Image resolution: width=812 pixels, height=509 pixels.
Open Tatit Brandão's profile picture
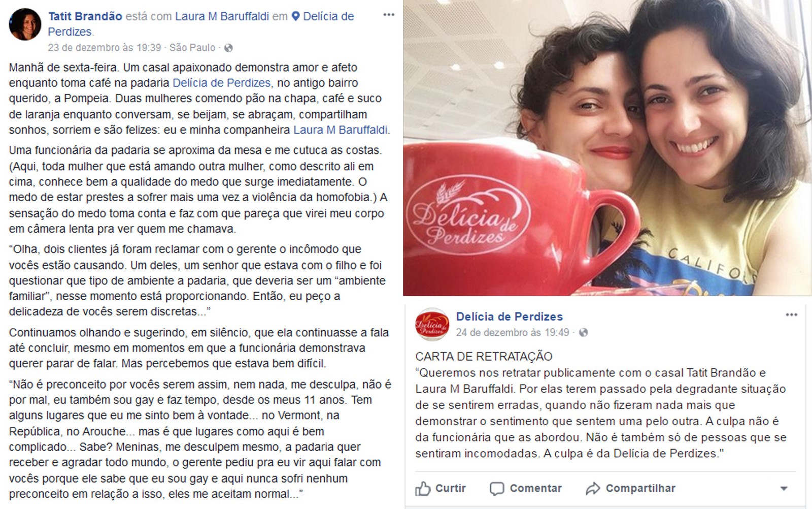[25, 24]
